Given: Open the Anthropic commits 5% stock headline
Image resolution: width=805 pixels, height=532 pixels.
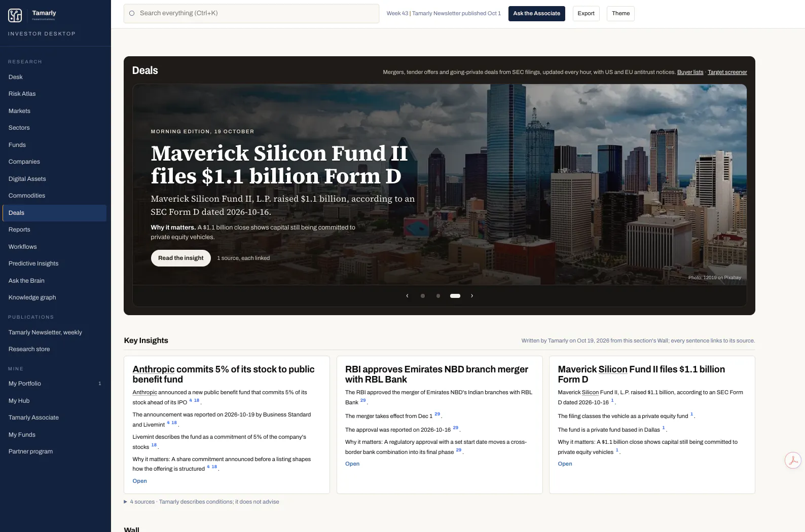Looking at the screenshot, I should [224, 374].
